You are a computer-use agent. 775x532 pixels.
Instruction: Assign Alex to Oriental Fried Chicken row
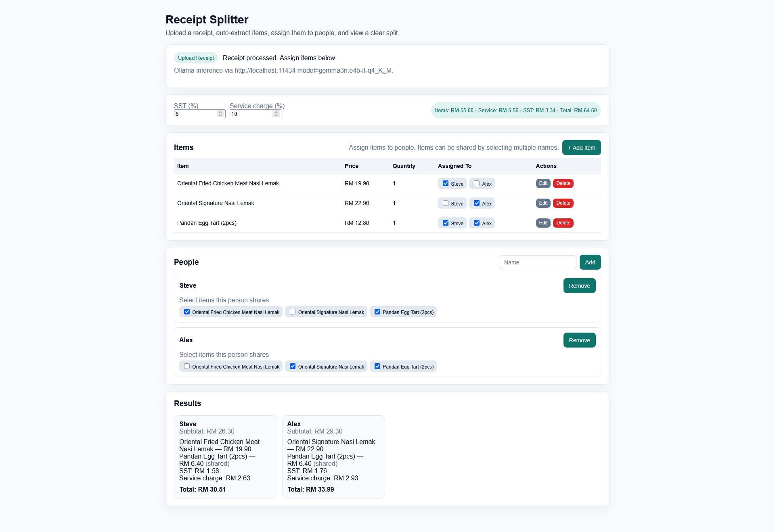tap(477, 183)
